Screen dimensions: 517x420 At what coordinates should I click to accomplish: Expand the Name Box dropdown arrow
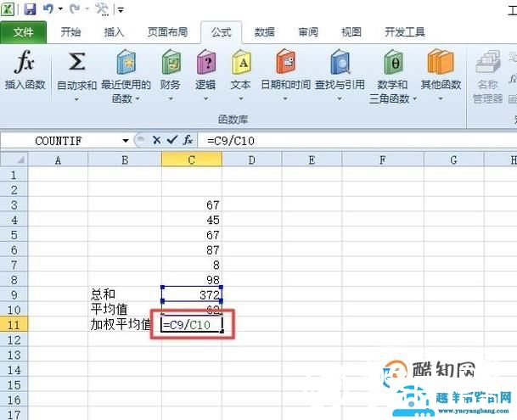click(126, 141)
